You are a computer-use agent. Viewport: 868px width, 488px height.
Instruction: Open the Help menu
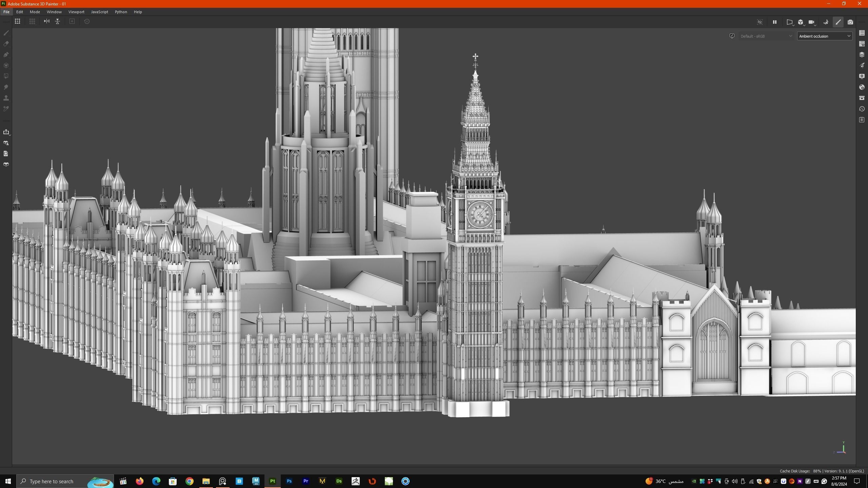point(138,12)
